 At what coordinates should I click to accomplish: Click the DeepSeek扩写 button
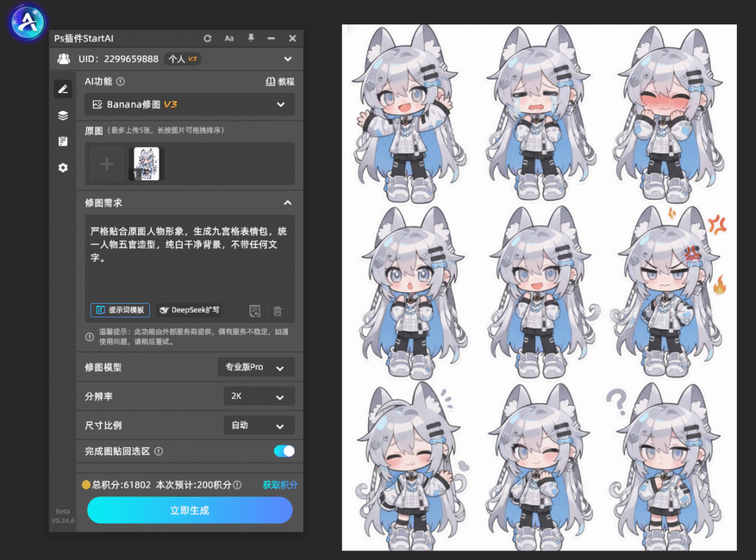[x=190, y=310]
